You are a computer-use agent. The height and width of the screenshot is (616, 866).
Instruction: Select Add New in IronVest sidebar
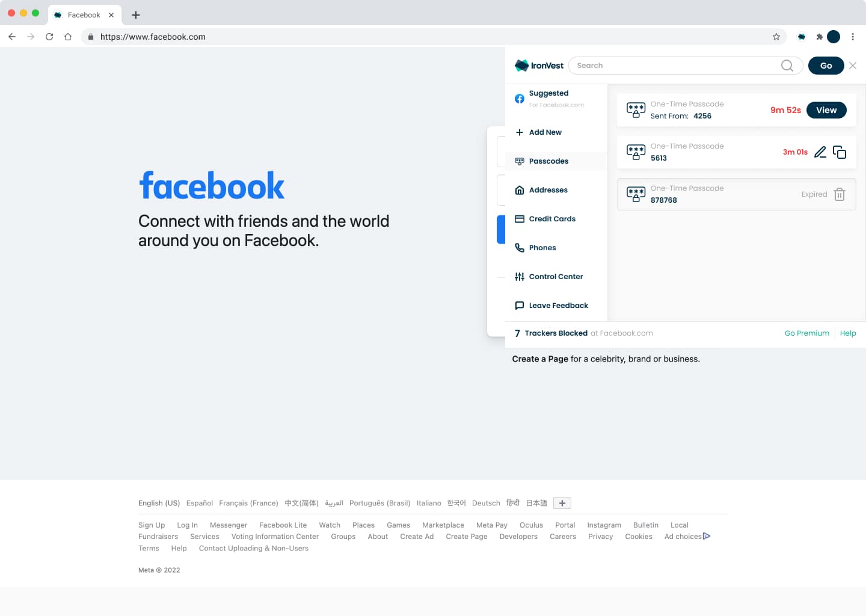coord(556,132)
